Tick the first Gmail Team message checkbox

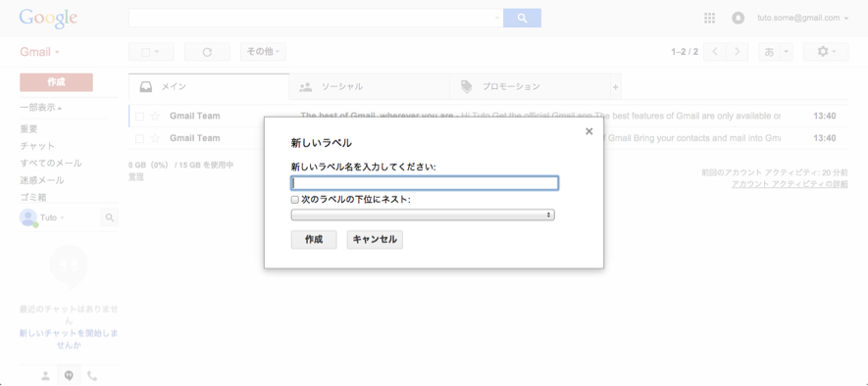[x=139, y=117]
